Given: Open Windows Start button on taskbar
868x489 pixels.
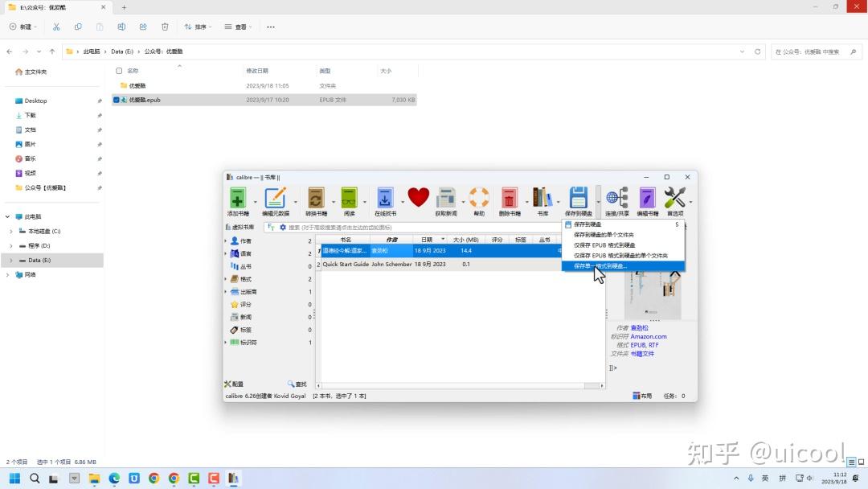Looking at the screenshot, I should click(14, 479).
